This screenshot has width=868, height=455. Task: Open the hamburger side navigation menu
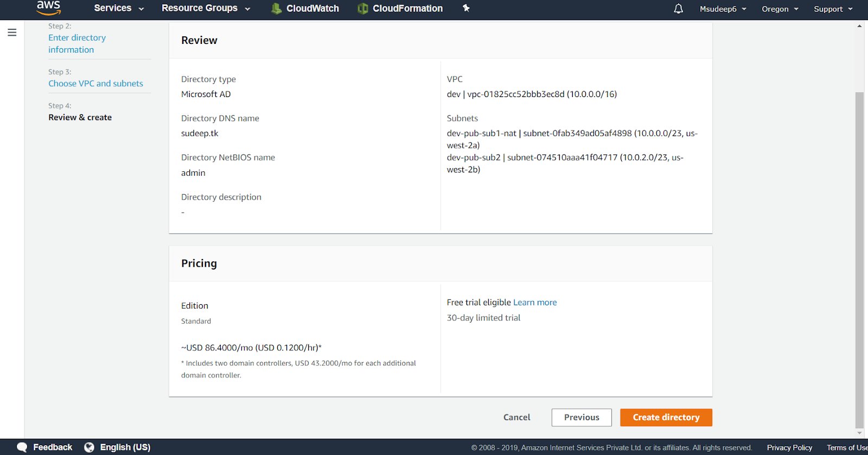[x=12, y=33]
